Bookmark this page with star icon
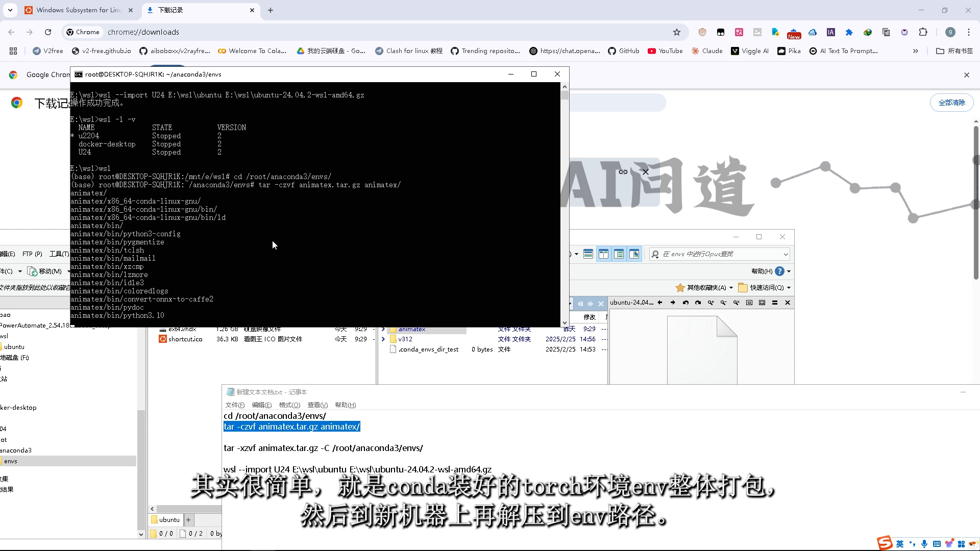Screen dimensions: 980x551 click(x=677, y=32)
